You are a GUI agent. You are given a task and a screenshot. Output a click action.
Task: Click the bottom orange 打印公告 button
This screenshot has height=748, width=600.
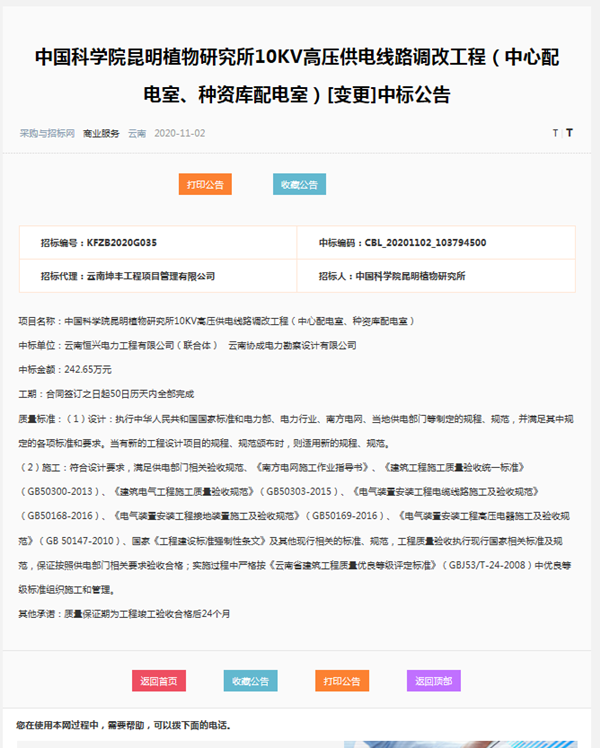tap(342, 681)
